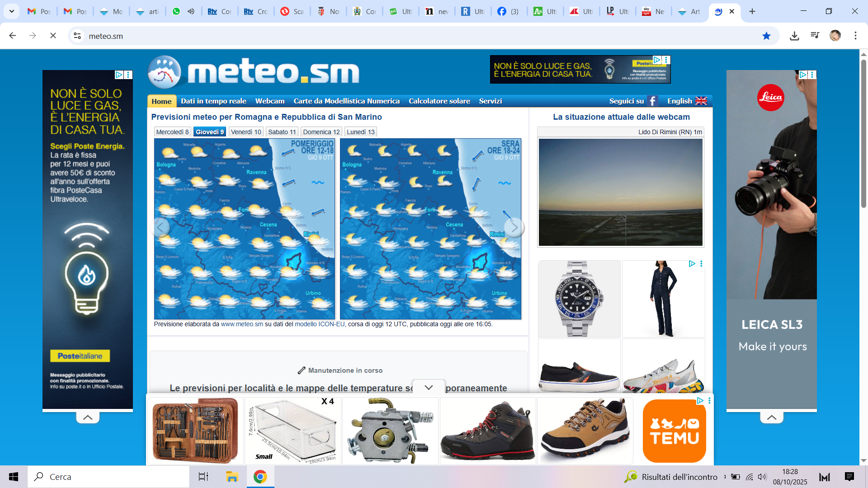Screen dimensions: 868x488
Task: Bookmark star icon in address bar
Action: 766,36
